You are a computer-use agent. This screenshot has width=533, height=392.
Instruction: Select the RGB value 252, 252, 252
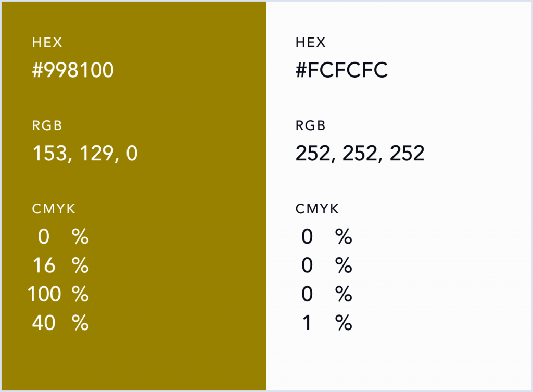[360, 154]
